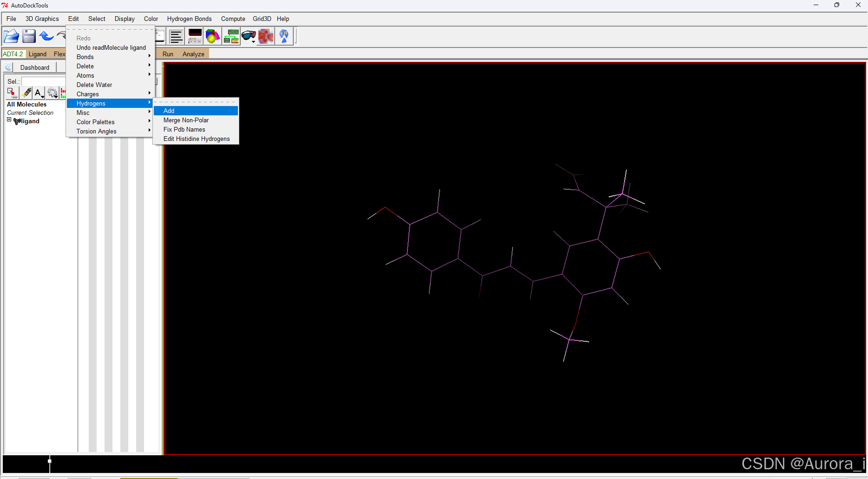Click the floppy disk save icon
868x479 pixels.
(x=29, y=36)
